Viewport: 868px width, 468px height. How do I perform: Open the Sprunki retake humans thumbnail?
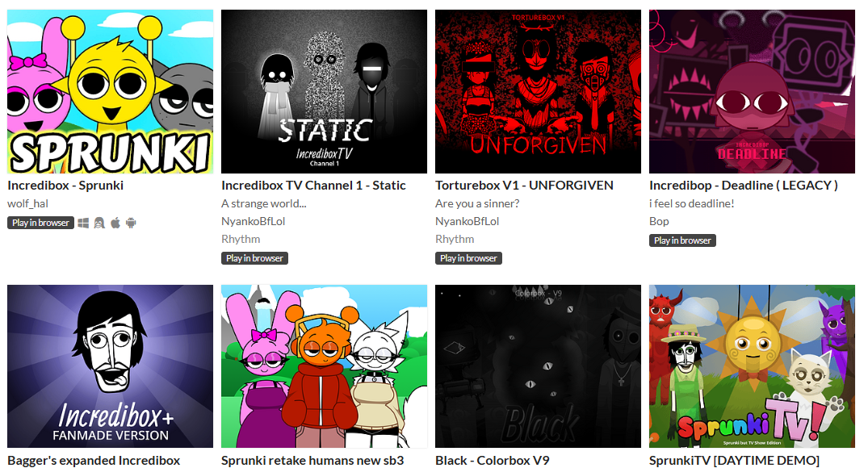click(324, 366)
